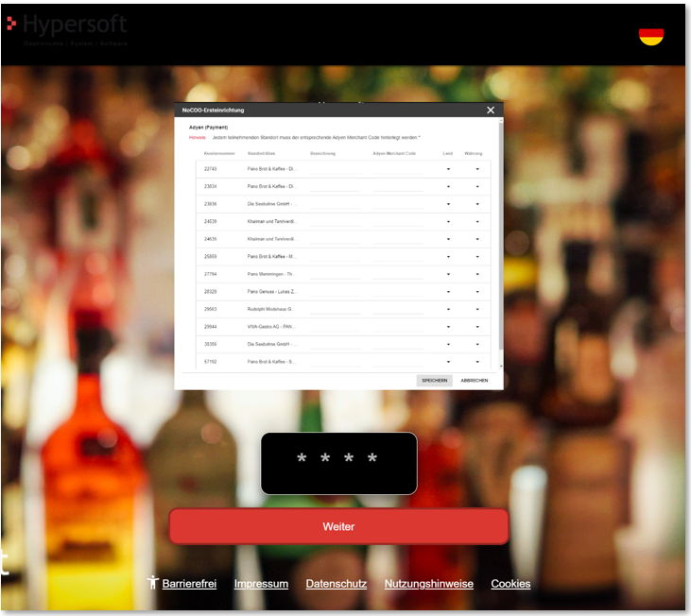Image resolution: width=691 pixels, height=616 pixels.
Task: Open the Datenschutz link
Action: [336, 584]
